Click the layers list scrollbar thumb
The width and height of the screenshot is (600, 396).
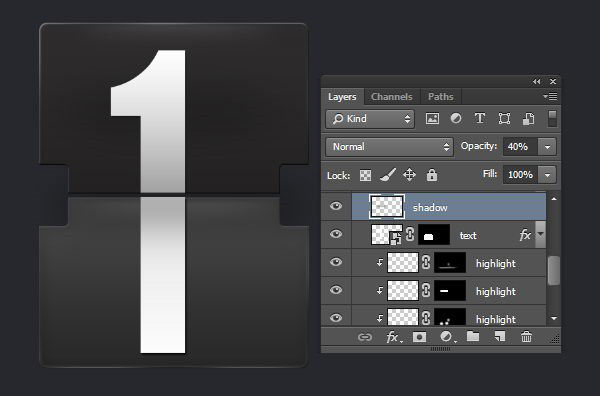pos(554,271)
